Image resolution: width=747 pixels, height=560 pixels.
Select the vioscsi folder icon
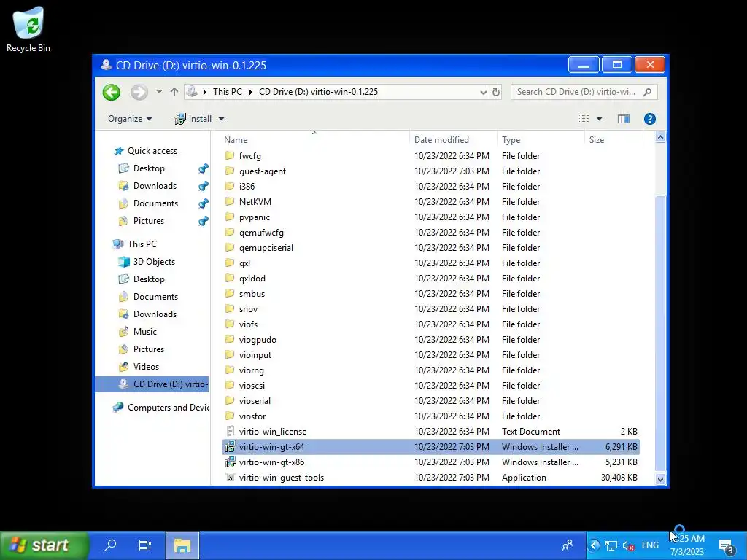pyautogui.click(x=230, y=385)
